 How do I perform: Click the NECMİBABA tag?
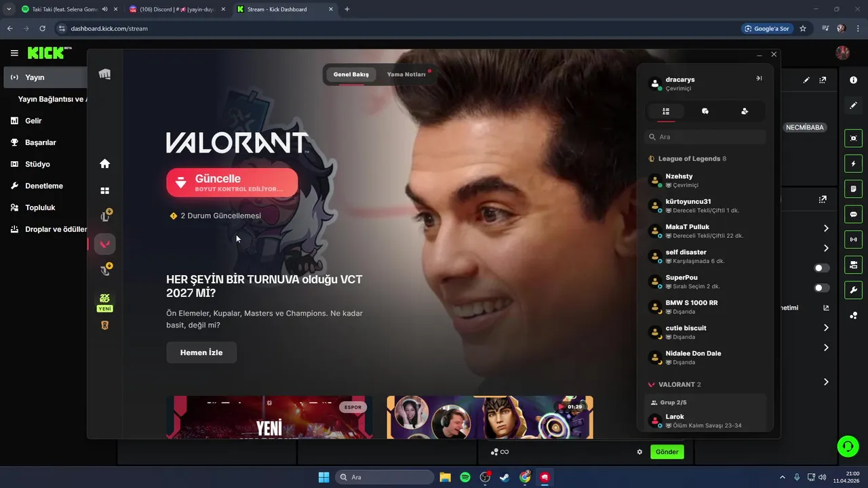[804, 127]
